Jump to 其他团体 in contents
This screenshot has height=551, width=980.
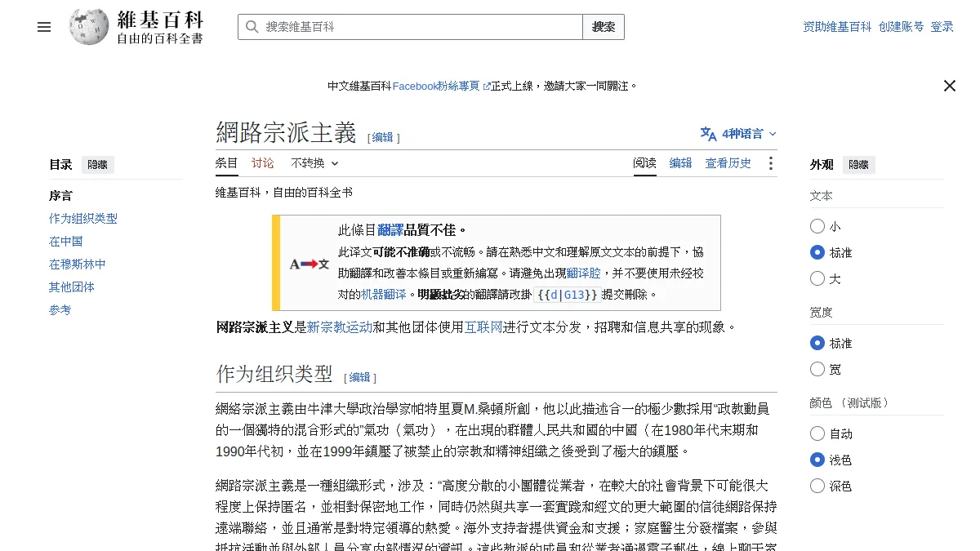72,287
